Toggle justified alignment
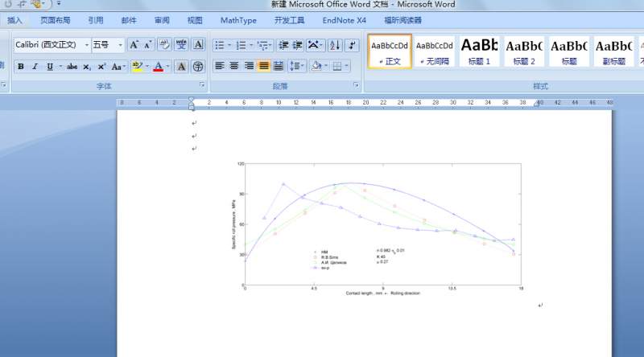The height and width of the screenshot is (357, 644). point(264,66)
